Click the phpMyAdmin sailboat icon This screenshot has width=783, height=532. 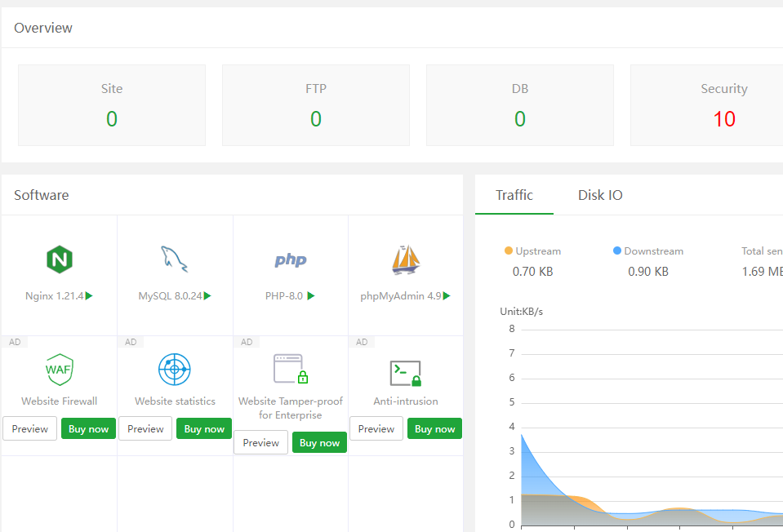tap(406, 259)
